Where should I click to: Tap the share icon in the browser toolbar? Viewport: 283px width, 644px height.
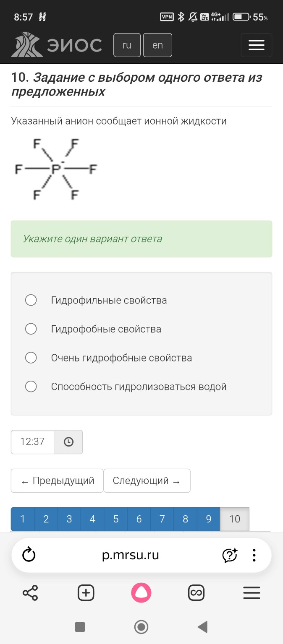point(29,592)
